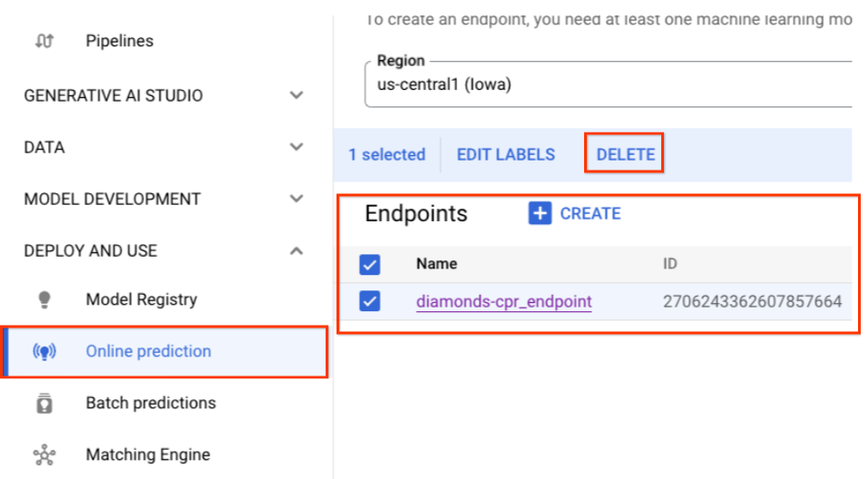This screenshot has width=868, height=479.
Task: Click the Pipelines icon in sidebar
Action: (x=44, y=41)
